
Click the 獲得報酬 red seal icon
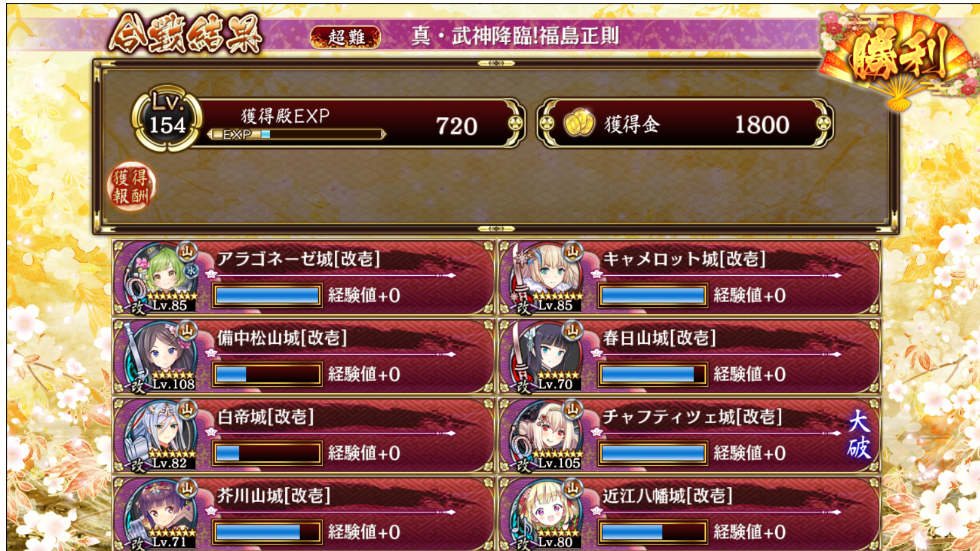tap(131, 187)
